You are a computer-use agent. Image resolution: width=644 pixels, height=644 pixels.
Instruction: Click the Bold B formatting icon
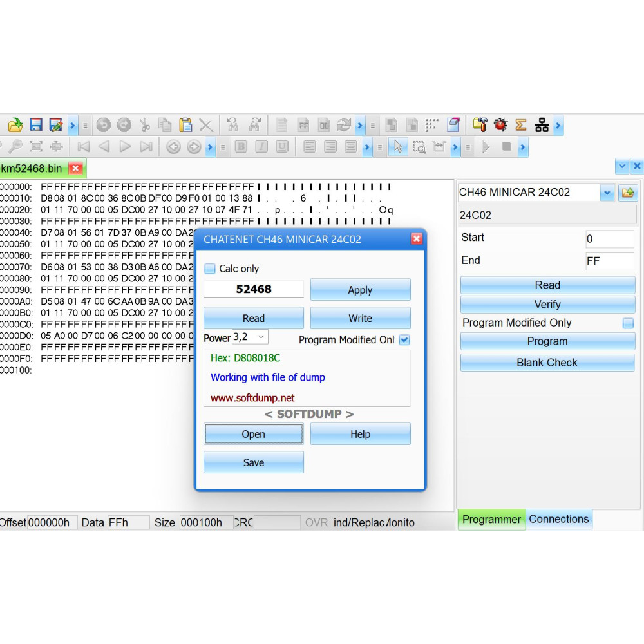(241, 147)
